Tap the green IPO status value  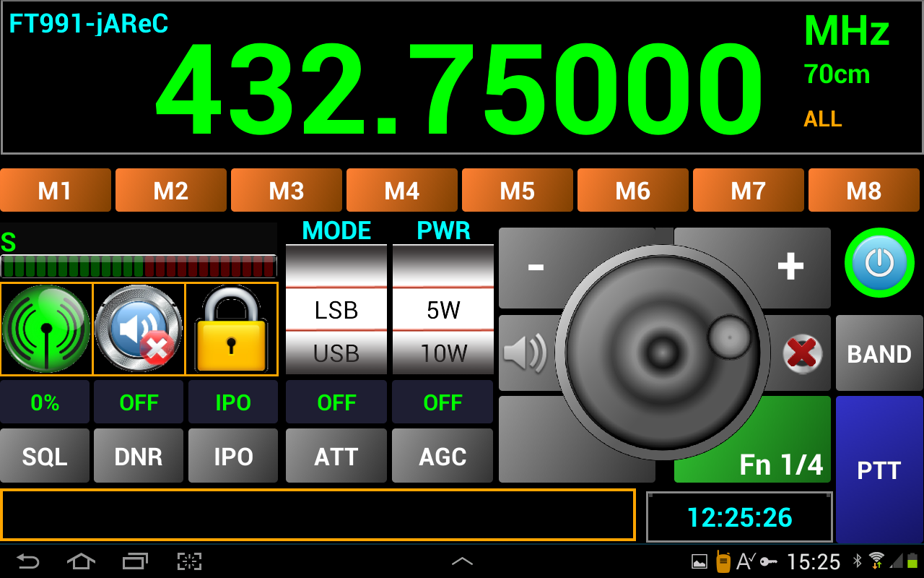click(233, 402)
